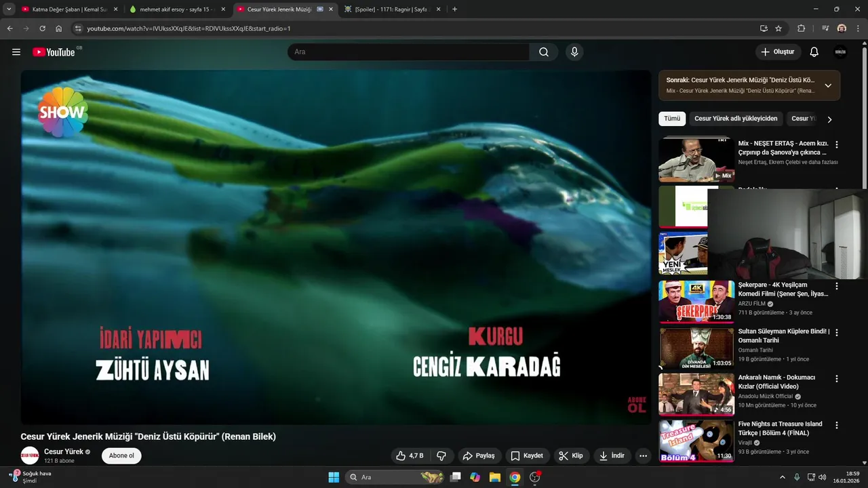868x488 pixels.
Task: Open Copilot from the taskbar
Action: click(475, 477)
